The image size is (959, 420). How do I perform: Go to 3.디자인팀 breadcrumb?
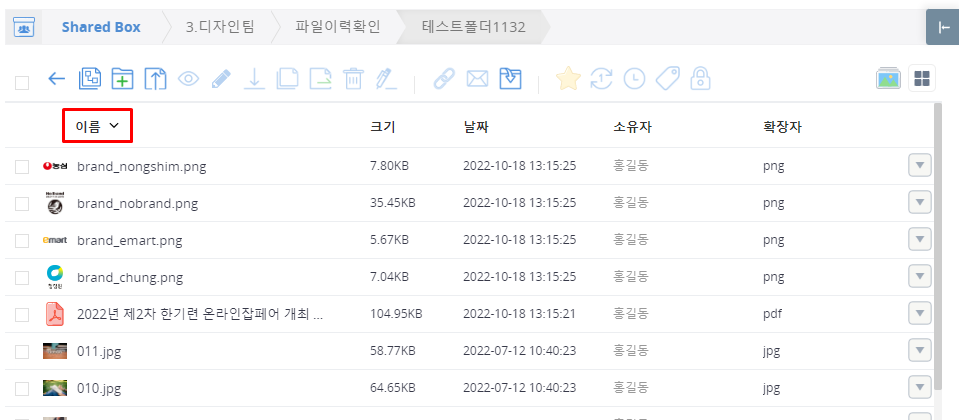pyautogui.click(x=220, y=28)
